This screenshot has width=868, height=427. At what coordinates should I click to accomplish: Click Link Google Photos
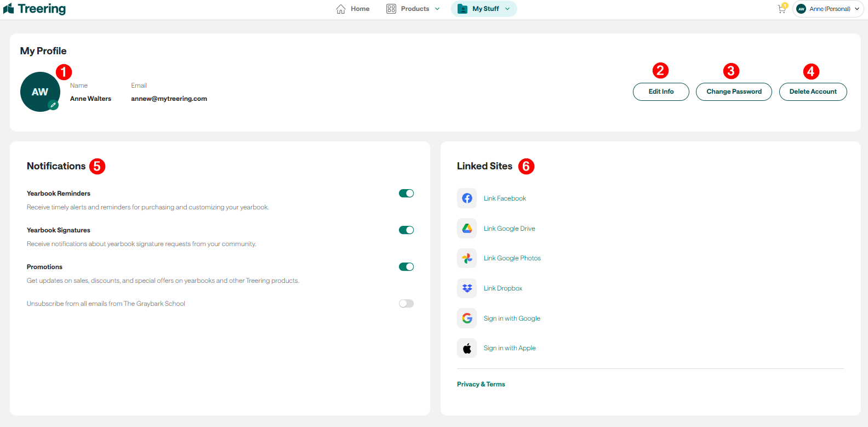tap(512, 258)
